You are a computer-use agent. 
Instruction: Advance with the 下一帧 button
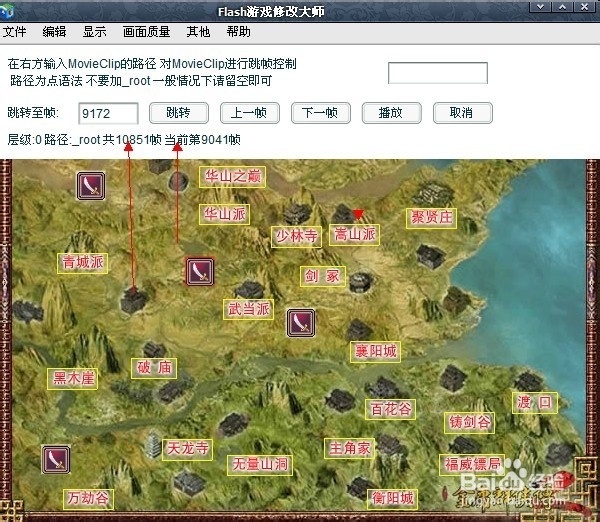[x=321, y=113]
